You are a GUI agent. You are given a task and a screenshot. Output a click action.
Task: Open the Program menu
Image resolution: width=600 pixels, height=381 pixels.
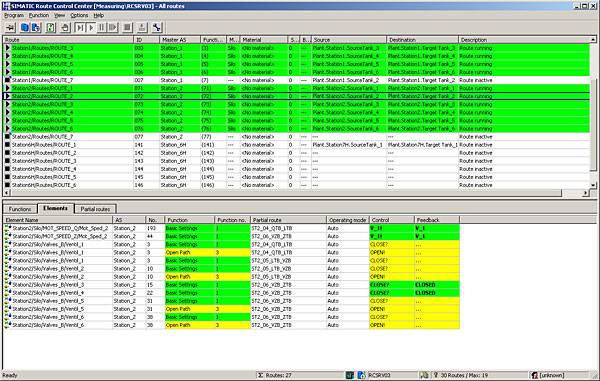[14, 15]
